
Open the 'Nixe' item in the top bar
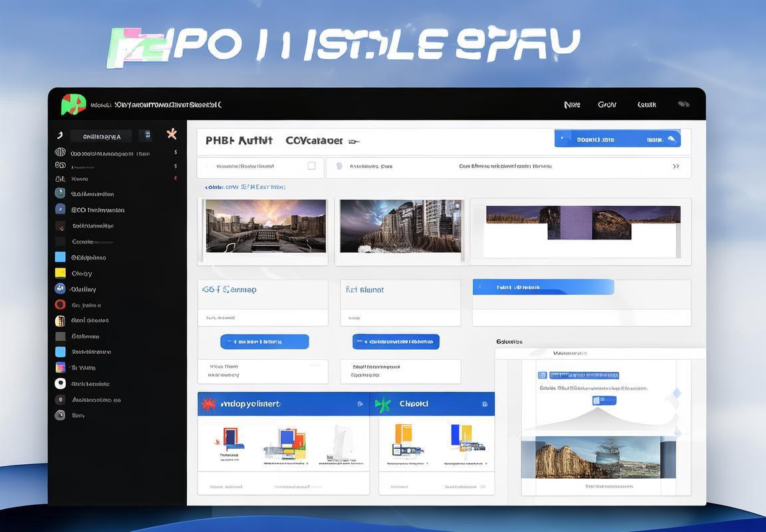click(x=572, y=104)
